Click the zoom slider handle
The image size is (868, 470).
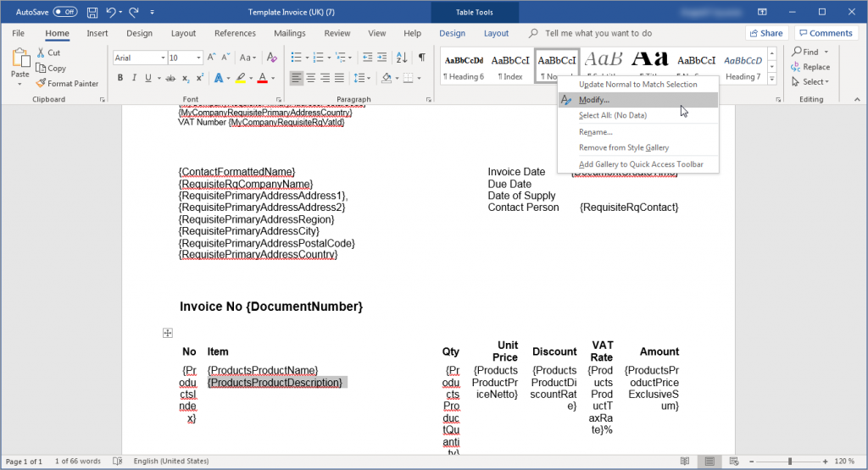[790, 462]
